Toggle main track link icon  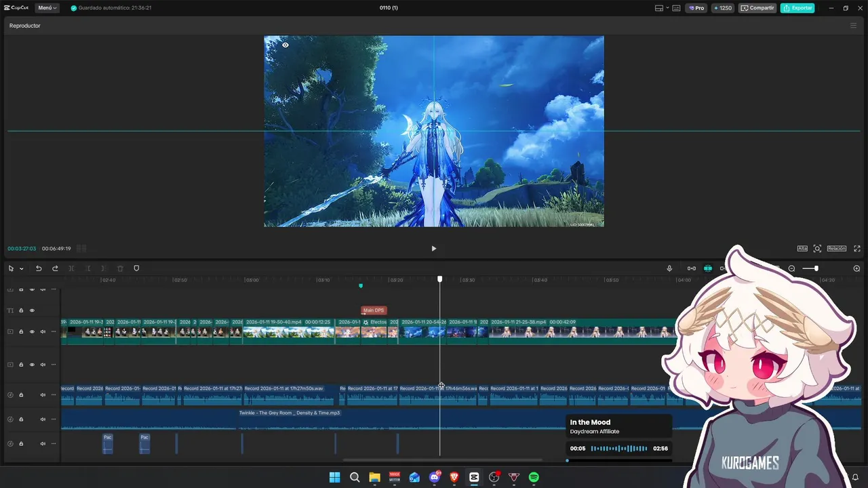[691, 268]
